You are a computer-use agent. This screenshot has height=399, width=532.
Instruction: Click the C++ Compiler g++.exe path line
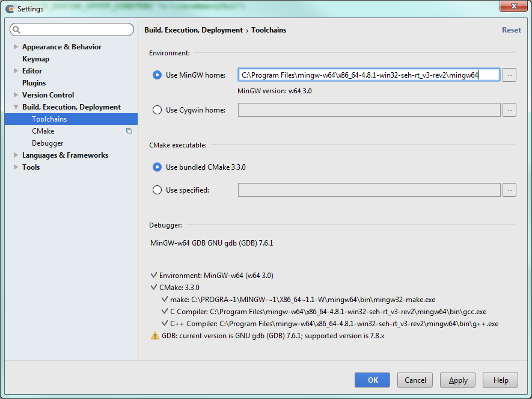pos(334,324)
